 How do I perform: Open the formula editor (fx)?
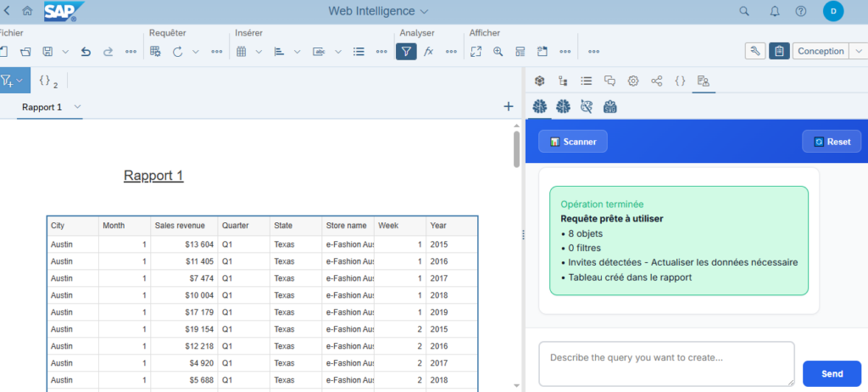(429, 52)
